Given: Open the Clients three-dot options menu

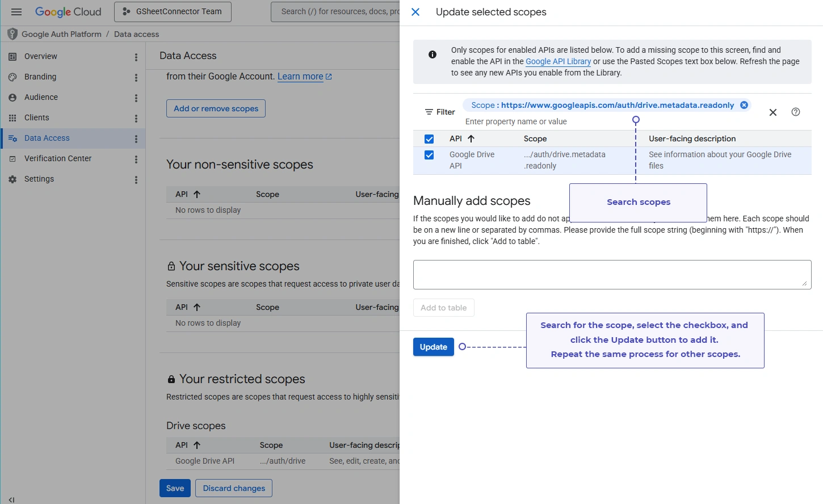Looking at the screenshot, I should (x=136, y=119).
